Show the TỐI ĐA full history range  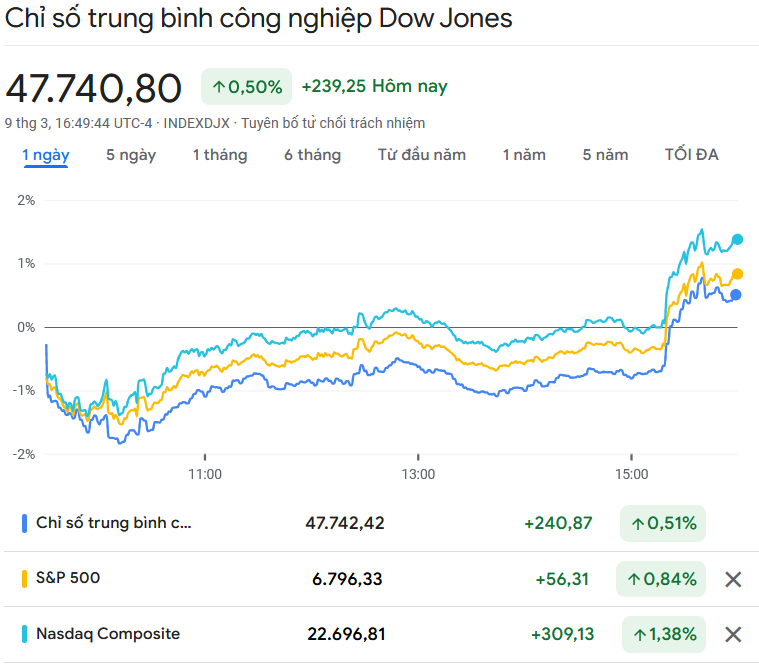(x=691, y=155)
